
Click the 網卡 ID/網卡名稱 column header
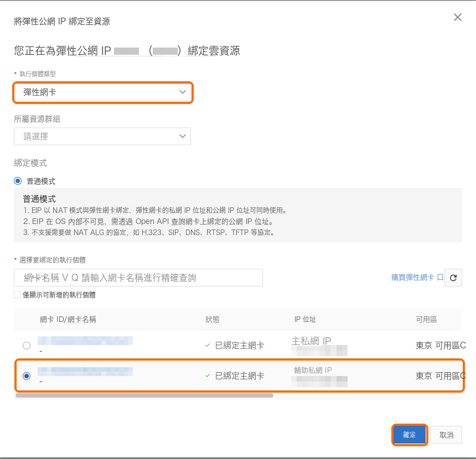(68, 320)
